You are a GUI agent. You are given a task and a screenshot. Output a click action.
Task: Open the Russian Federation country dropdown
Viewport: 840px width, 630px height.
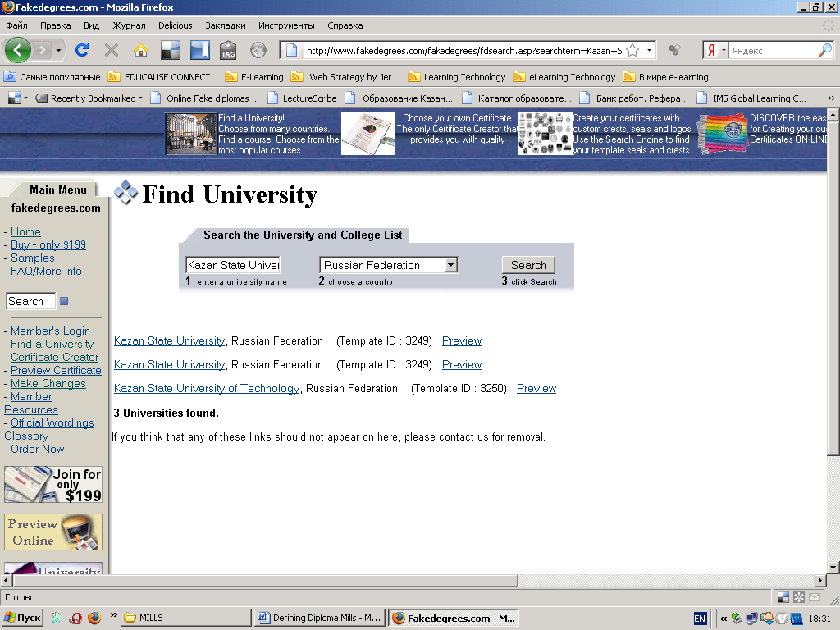tap(389, 265)
